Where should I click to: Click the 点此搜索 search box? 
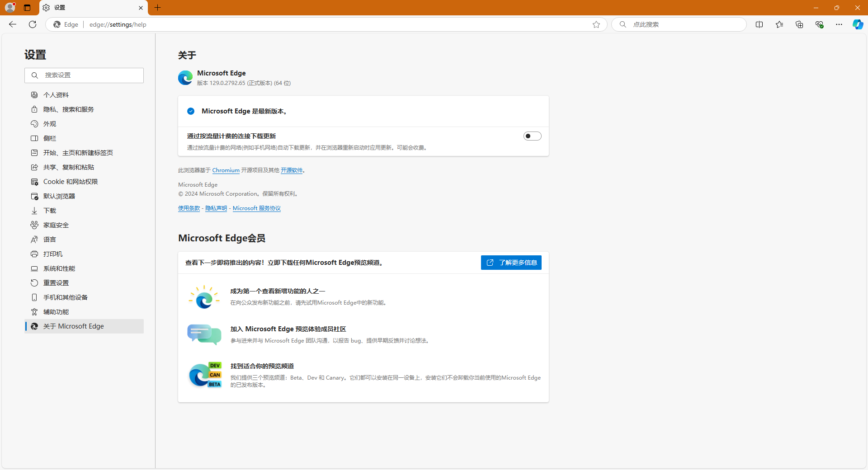[x=679, y=24]
